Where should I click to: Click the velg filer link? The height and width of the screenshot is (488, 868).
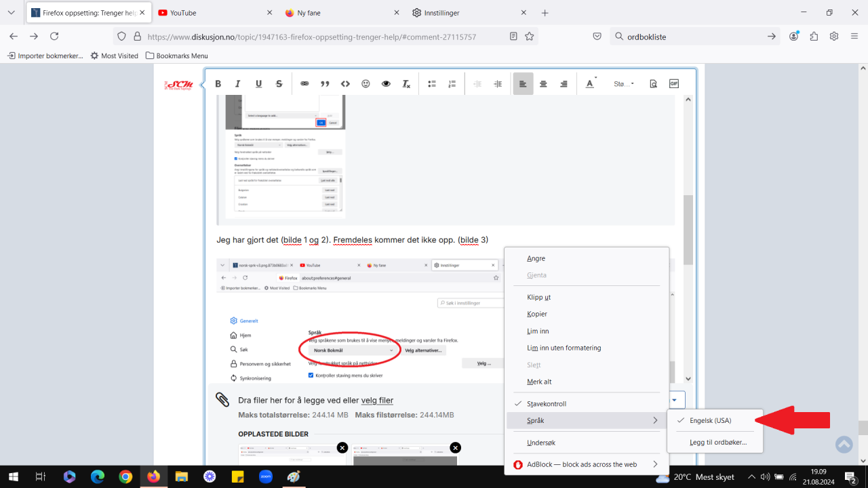[x=378, y=400]
